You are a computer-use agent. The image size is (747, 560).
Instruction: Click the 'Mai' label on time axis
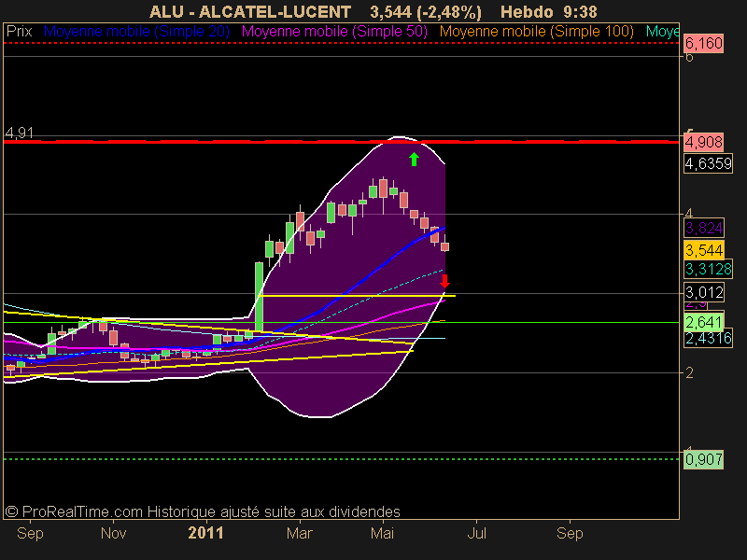coord(383,533)
